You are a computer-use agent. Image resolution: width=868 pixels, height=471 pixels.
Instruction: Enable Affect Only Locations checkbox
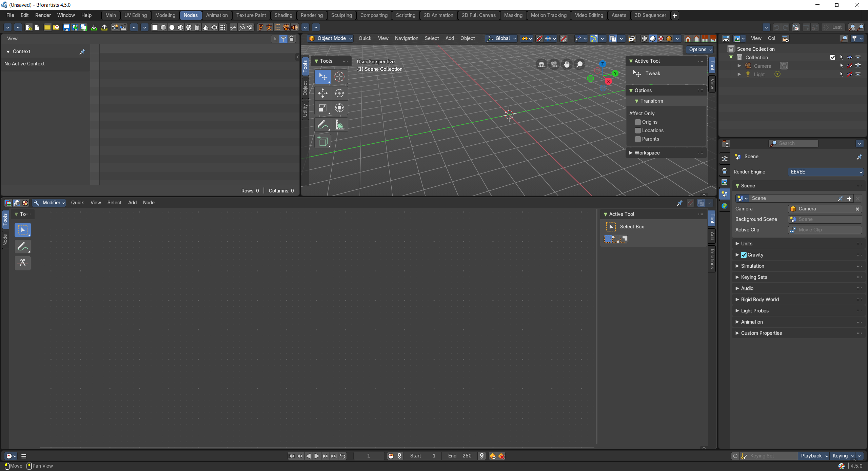(x=638, y=130)
